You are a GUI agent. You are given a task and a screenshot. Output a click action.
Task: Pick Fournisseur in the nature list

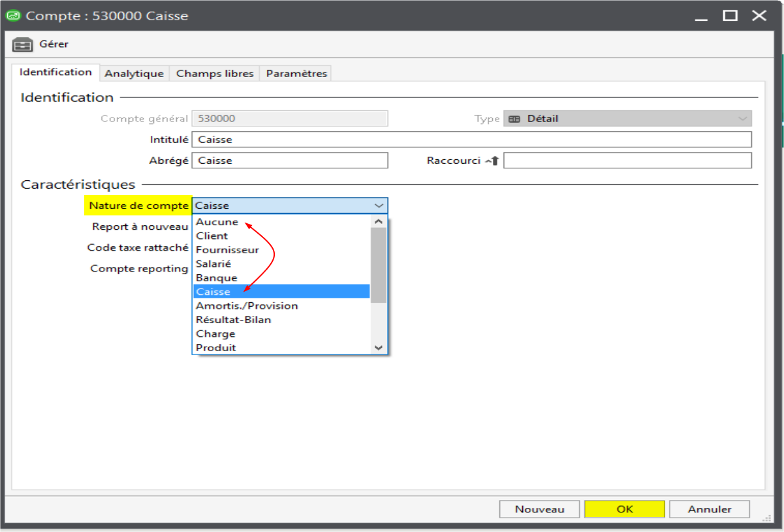227,250
